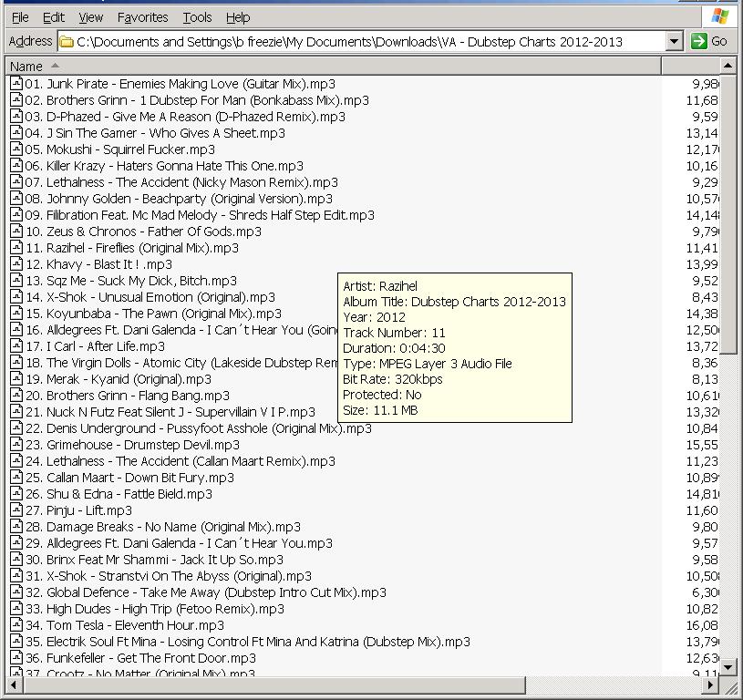The height and width of the screenshot is (700, 743).
Task: Open the address bar dropdown list
Action: (x=674, y=41)
